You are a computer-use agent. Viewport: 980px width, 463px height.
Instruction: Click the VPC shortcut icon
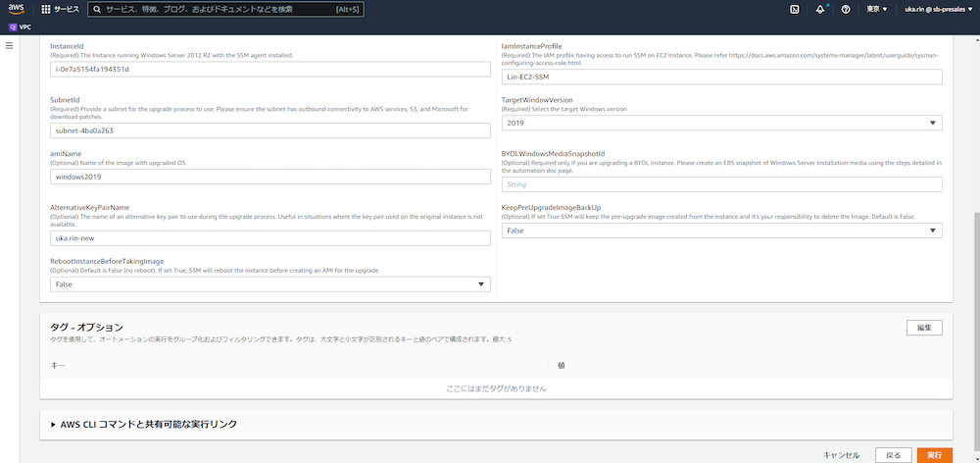click(x=13, y=26)
